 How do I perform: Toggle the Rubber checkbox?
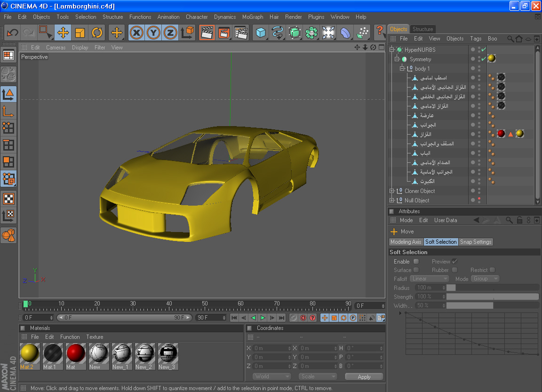point(455,270)
